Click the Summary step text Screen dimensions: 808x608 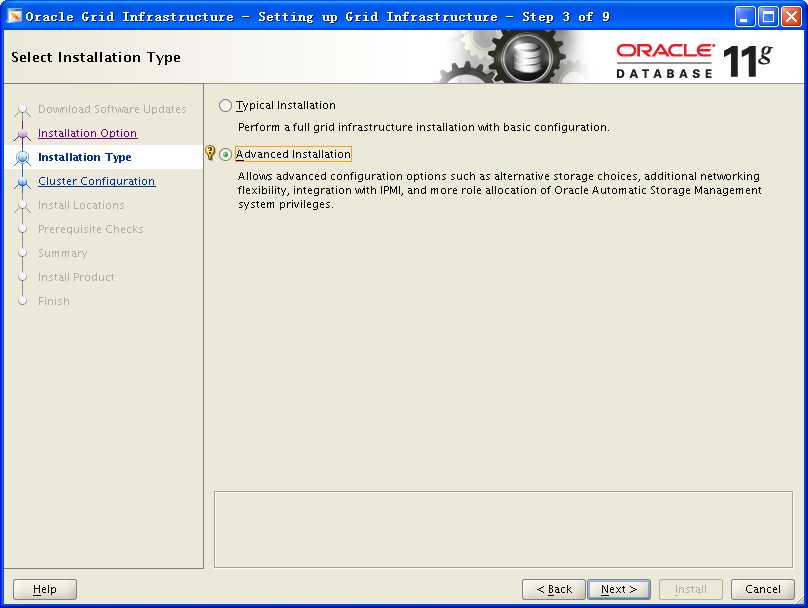[62, 253]
